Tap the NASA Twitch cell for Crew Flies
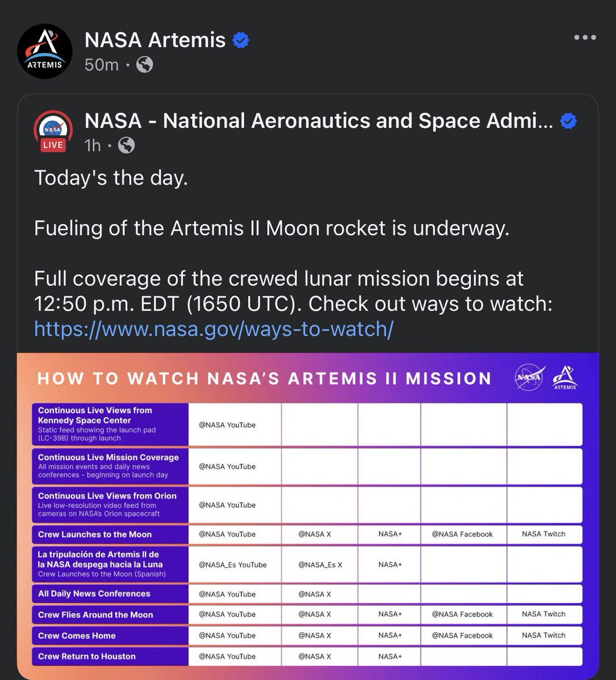 [543, 614]
